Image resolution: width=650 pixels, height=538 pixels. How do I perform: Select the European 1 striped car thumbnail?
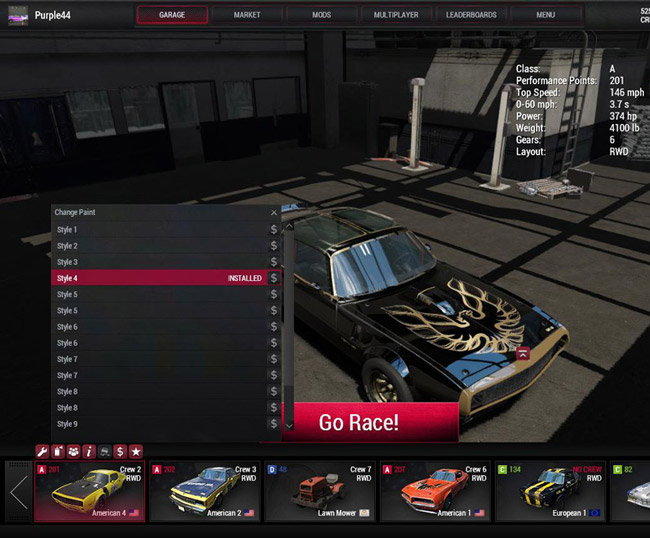tap(551, 491)
